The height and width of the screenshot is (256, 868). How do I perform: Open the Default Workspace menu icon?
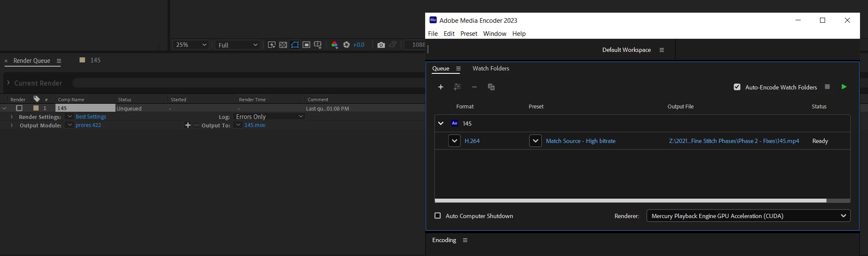662,50
